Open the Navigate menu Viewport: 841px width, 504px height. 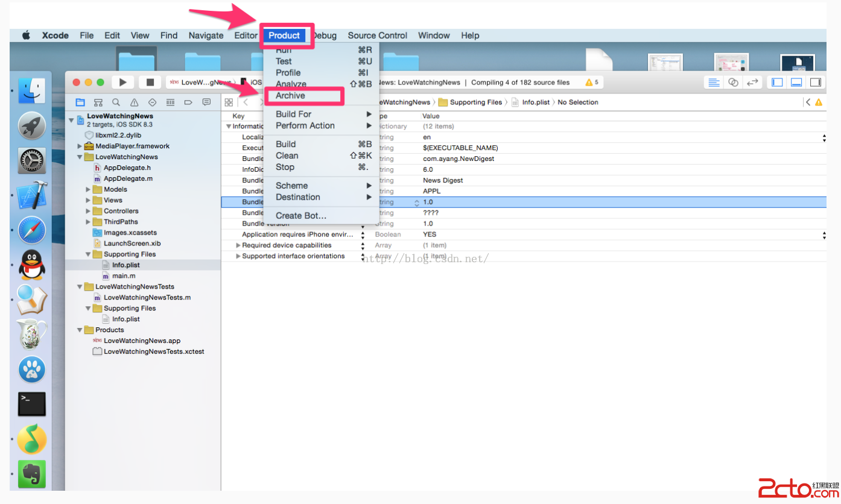pos(206,36)
